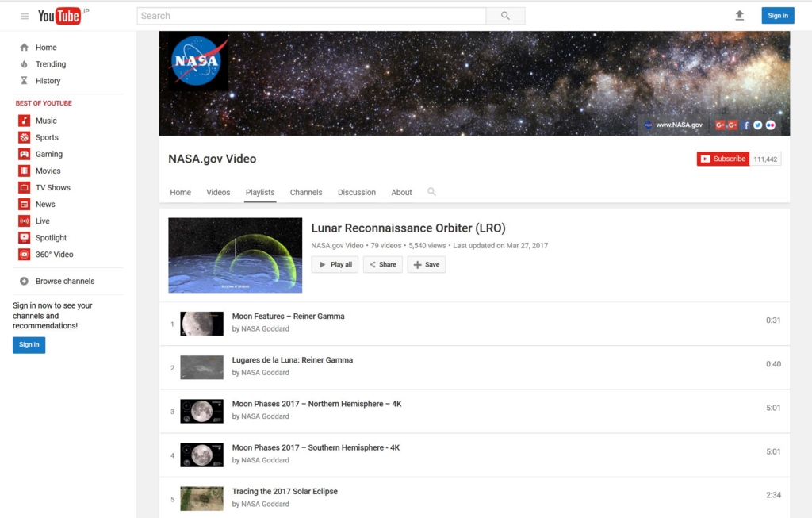Save the playlist with Save button

[426, 265]
